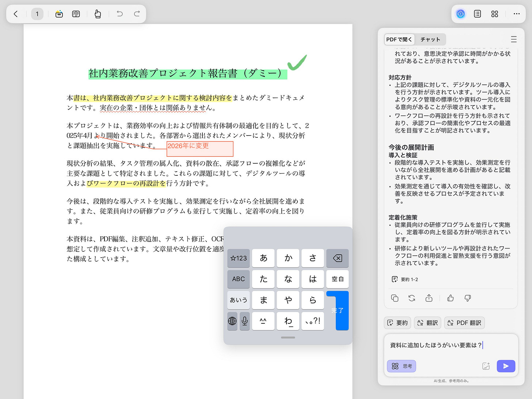This screenshot has width=532, height=399.
Task: Toggle the 思考 thinking mode in the chat
Action: (x=401, y=366)
